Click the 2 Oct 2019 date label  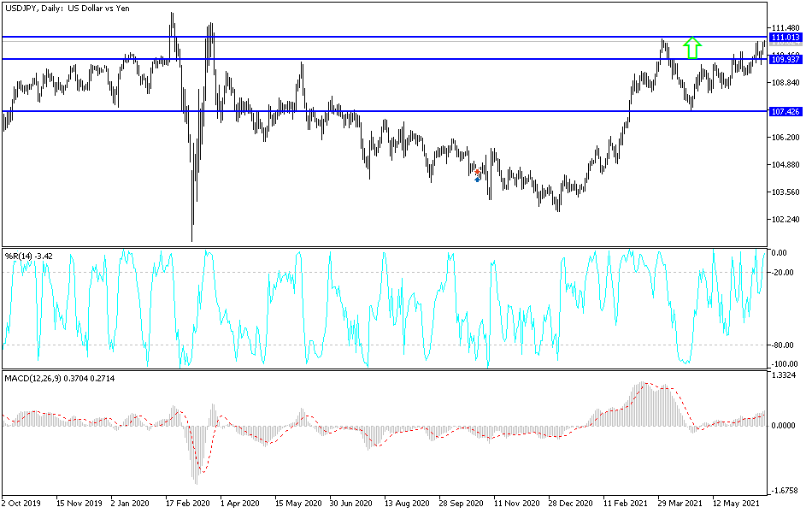coord(22,503)
